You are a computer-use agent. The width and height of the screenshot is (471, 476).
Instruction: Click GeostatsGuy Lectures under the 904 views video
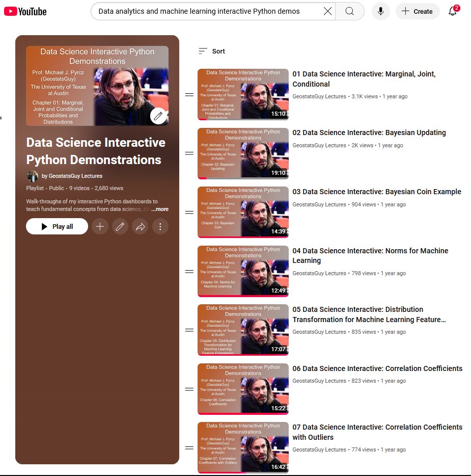pos(319,204)
